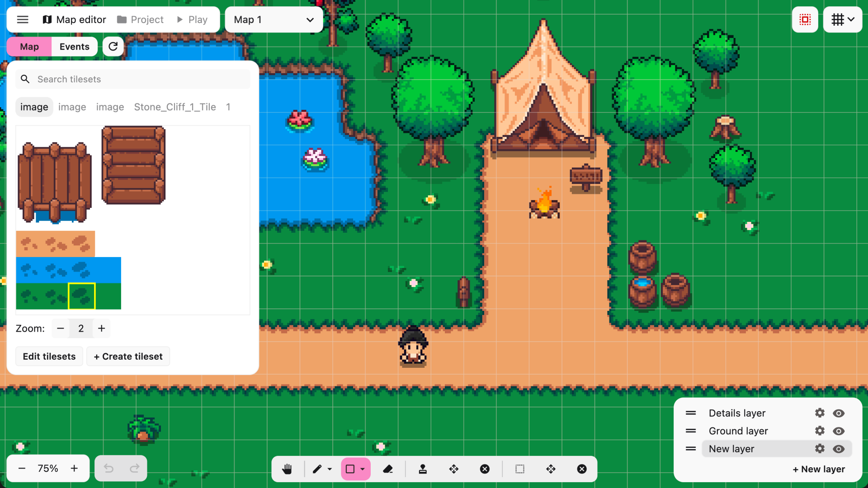868x488 pixels.
Task: Open Ground layer settings gear
Action: tap(820, 431)
